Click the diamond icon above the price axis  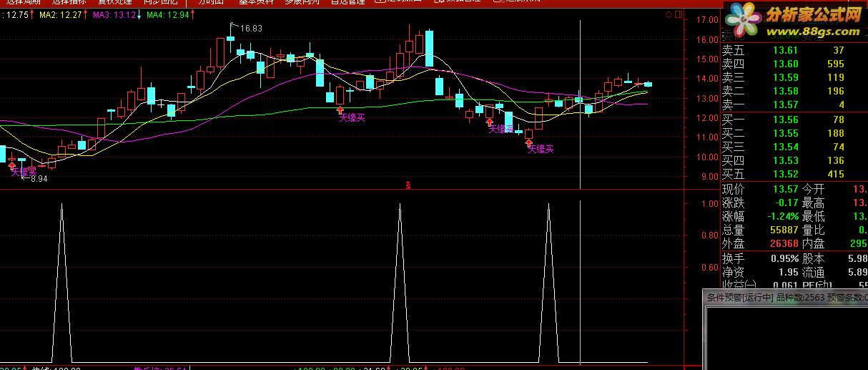tap(669, 15)
